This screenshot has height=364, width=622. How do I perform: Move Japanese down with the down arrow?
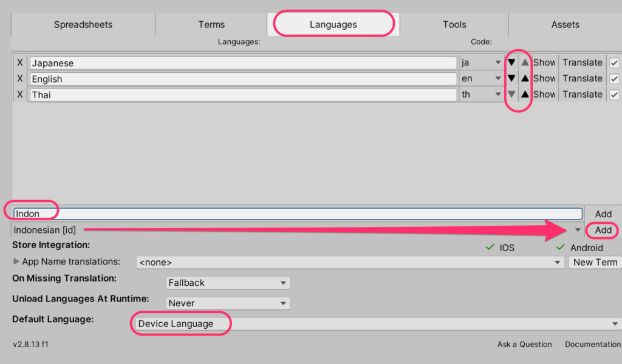(x=511, y=62)
